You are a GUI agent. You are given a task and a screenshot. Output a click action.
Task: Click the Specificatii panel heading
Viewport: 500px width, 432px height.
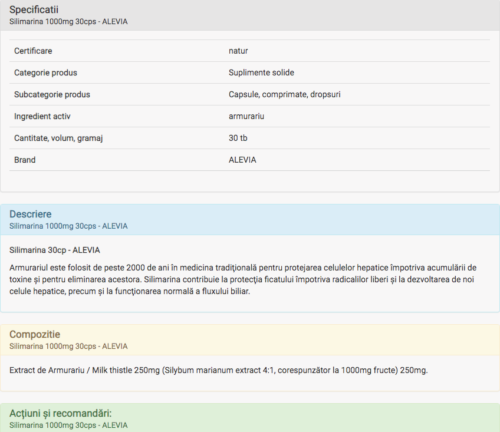(x=34, y=10)
